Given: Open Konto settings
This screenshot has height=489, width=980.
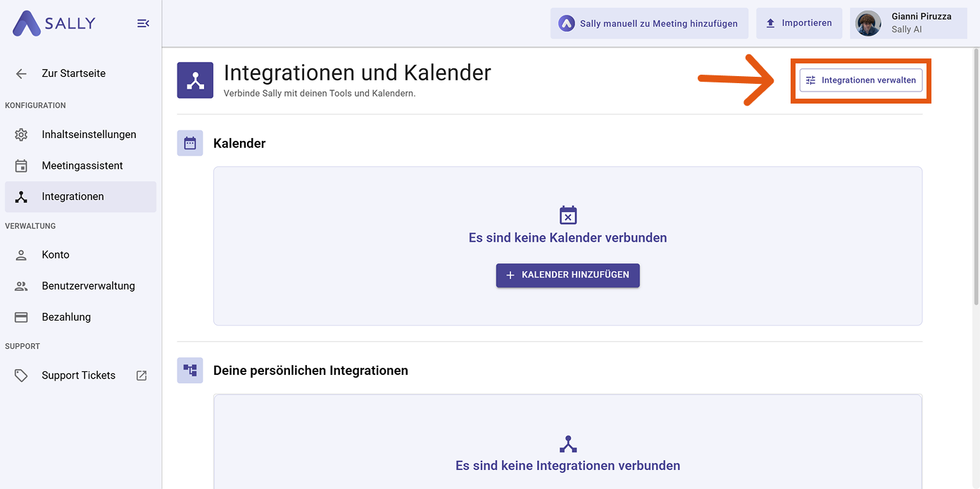Looking at the screenshot, I should click(x=80, y=255).
